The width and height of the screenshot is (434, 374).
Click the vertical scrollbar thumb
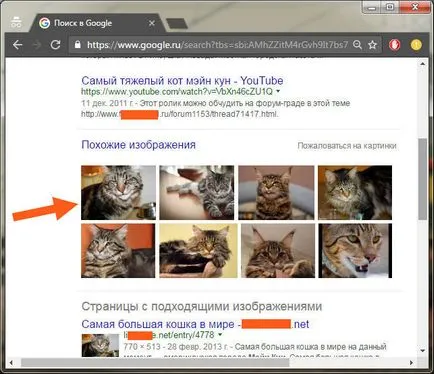pos(423,179)
